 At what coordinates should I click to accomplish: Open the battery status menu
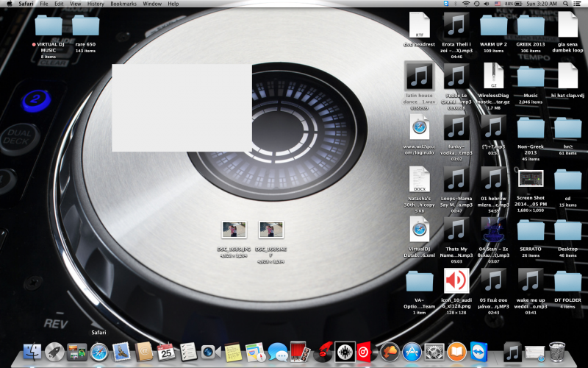(517, 4)
